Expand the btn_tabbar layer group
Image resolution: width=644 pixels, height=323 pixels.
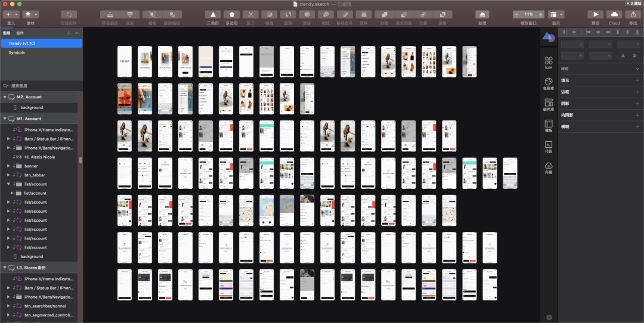(x=8, y=175)
